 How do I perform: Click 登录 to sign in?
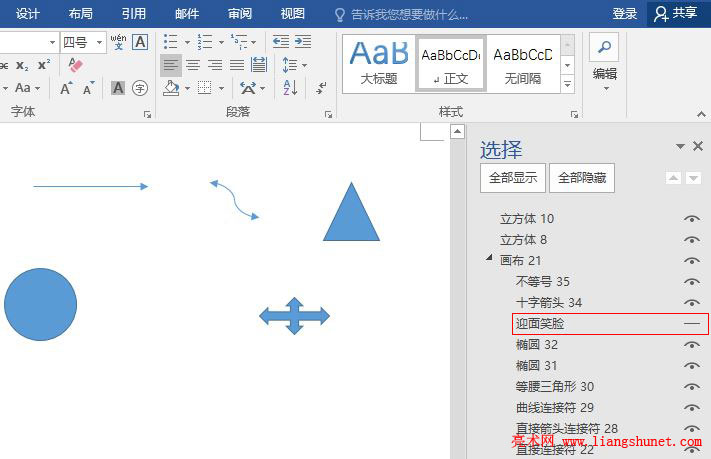(x=625, y=14)
